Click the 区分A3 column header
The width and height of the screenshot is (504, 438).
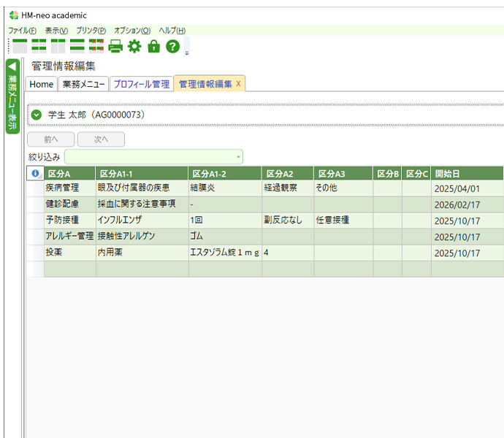coord(343,174)
